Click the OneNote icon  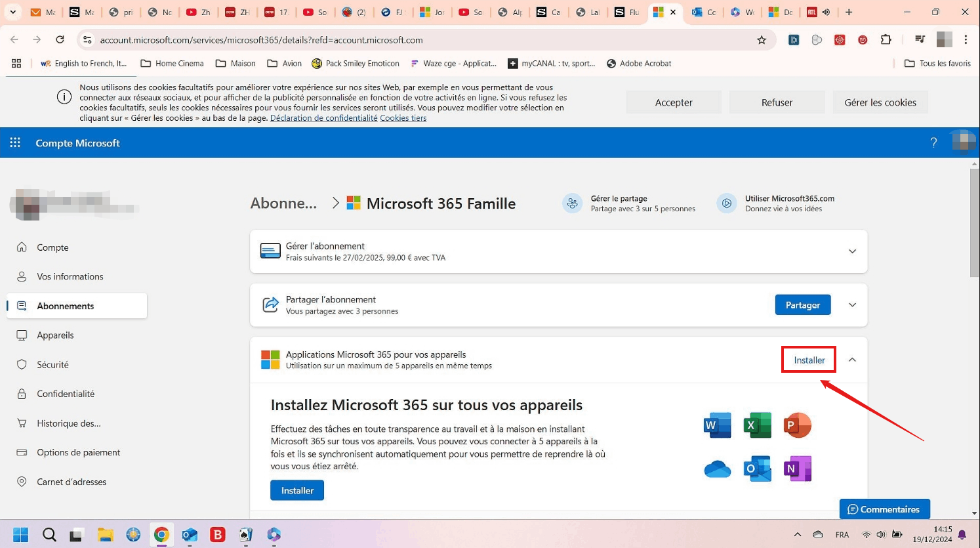(x=797, y=468)
